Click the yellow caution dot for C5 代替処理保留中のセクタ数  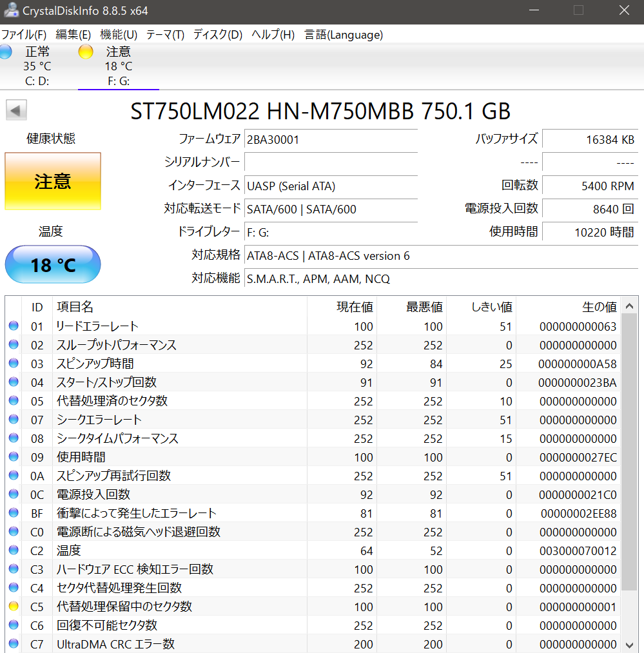pos(14,606)
